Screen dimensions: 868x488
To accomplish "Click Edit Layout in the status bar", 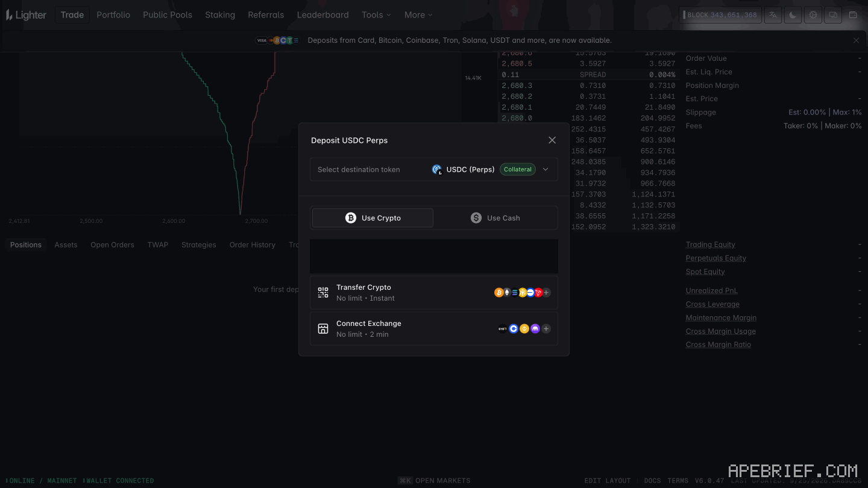I will click(608, 481).
